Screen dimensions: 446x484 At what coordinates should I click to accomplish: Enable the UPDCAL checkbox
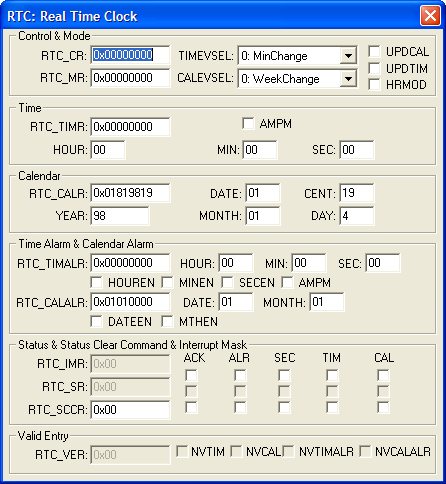pyautogui.click(x=374, y=51)
